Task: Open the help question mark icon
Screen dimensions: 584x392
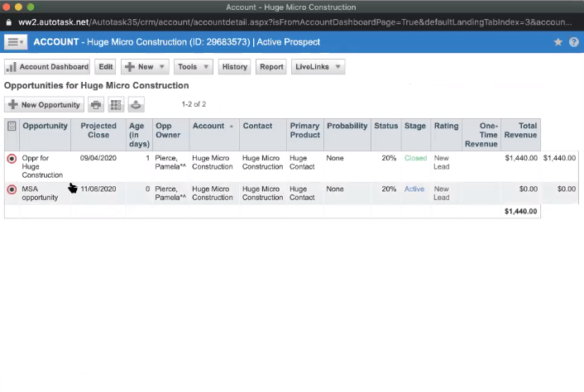Action: tap(574, 42)
